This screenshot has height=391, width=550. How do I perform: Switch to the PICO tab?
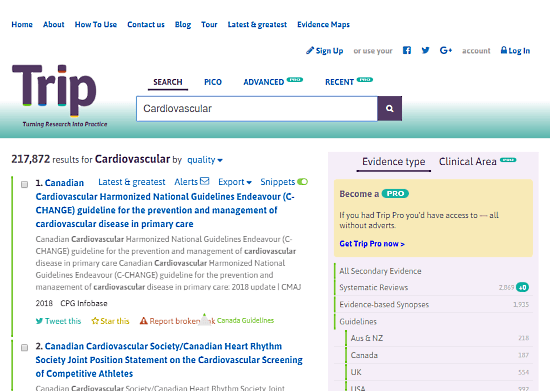213,82
